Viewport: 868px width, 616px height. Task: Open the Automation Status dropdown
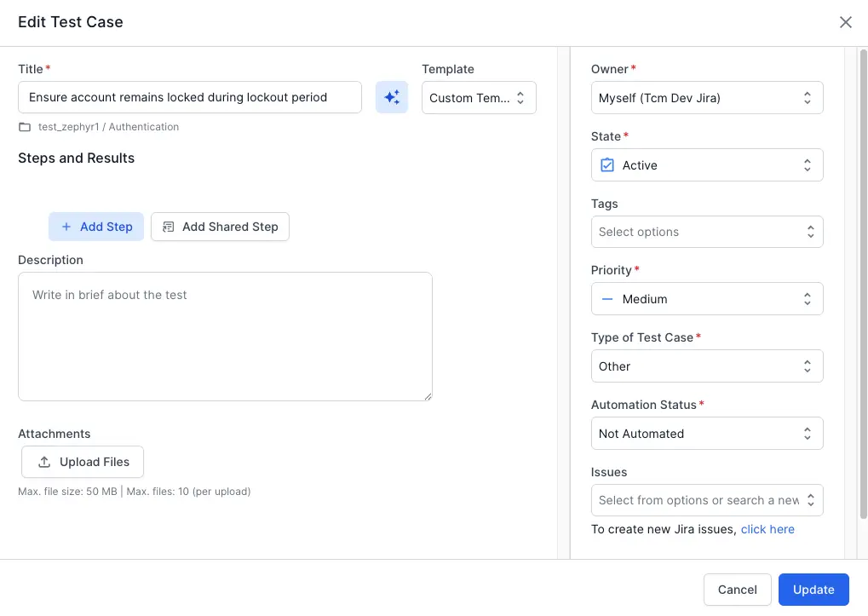pos(706,434)
